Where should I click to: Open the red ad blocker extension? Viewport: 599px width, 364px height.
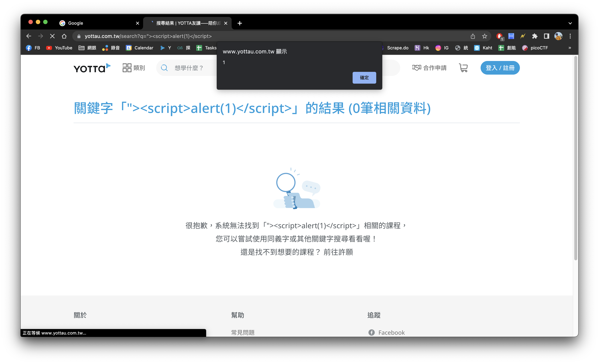coord(500,36)
